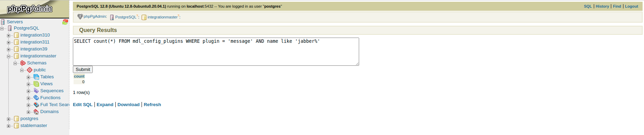Expand the Sequences node
The image size is (644, 135).
[x=28, y=91]
